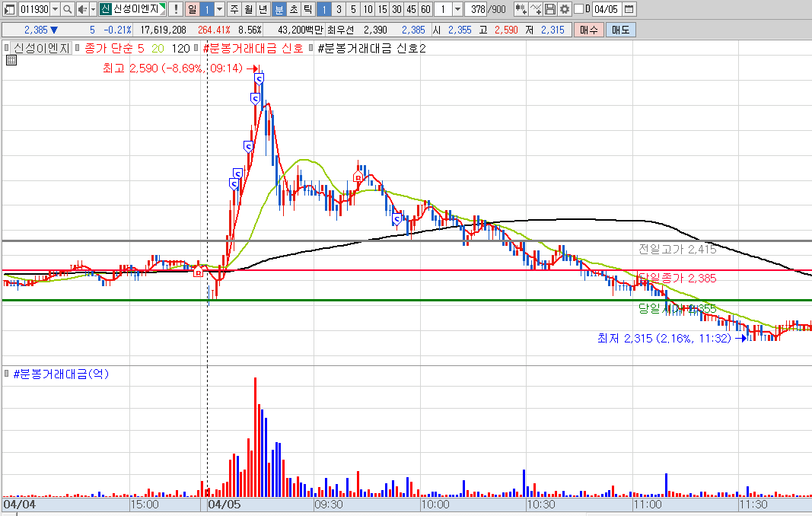
Task: Select the 5 minute interval button
Action: (x=353, y=9)
